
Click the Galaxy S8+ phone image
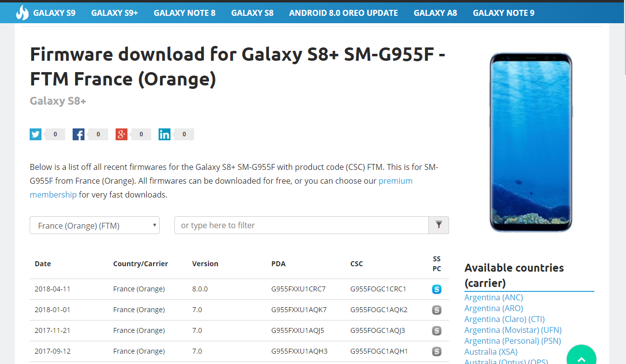point(531,142)
